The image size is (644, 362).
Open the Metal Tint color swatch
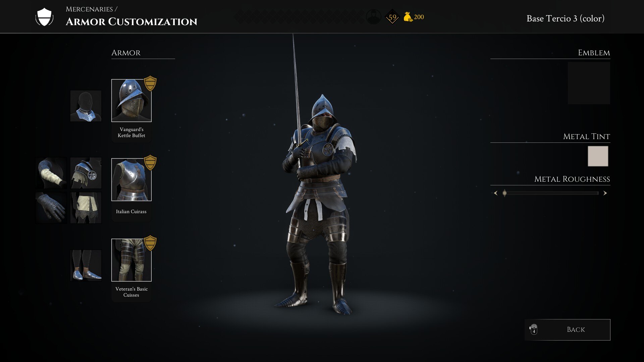point(598,156)
